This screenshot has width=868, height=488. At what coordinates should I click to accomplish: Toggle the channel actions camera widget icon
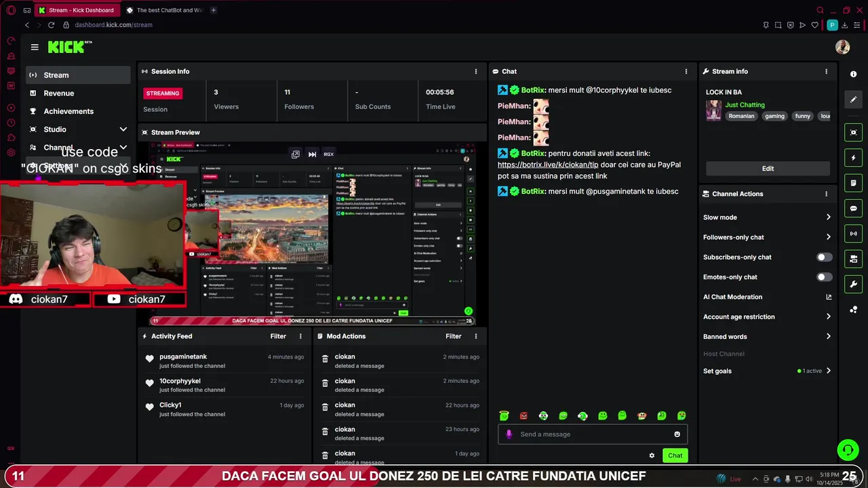point(853,259)
